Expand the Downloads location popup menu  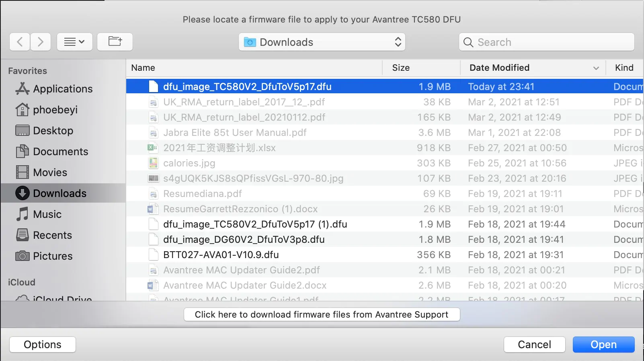322,42
